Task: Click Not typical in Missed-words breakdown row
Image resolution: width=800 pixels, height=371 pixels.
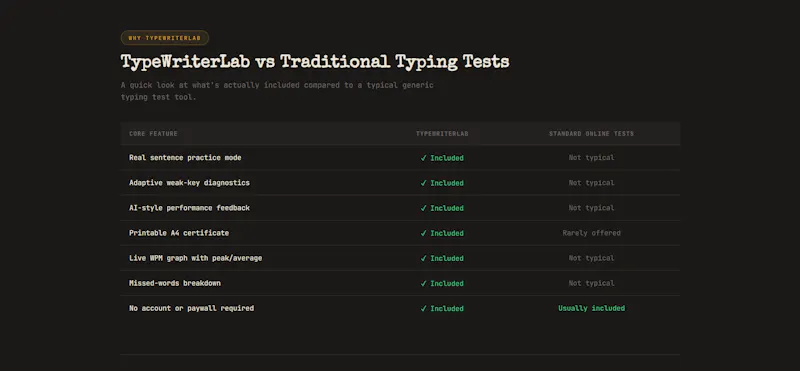Action: click(591, 283)
